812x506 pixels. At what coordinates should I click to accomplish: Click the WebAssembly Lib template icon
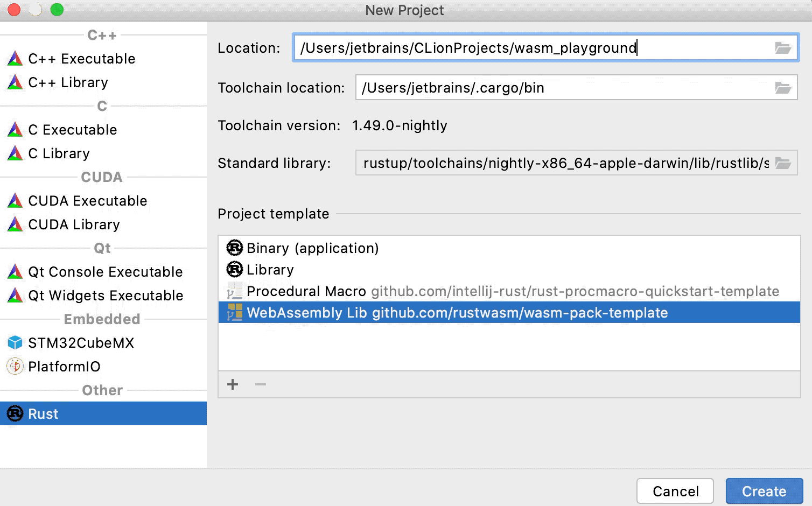[235, 312]
